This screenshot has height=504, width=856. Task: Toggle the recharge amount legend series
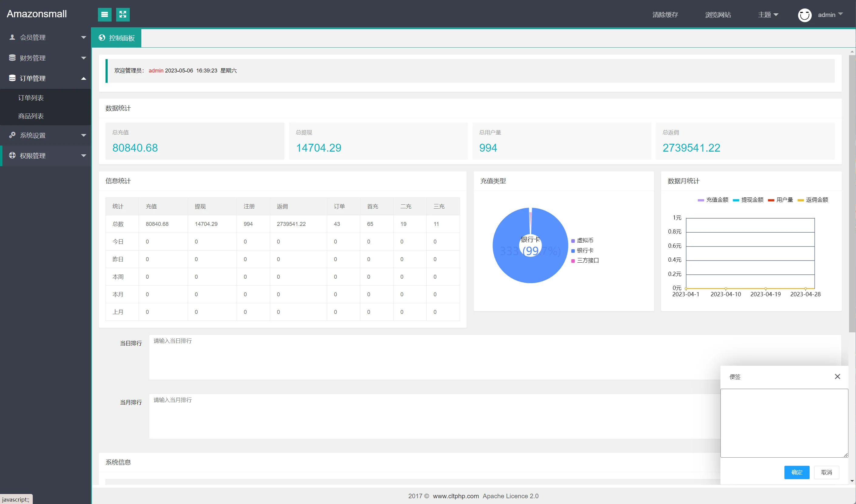[x=713, y=200]
